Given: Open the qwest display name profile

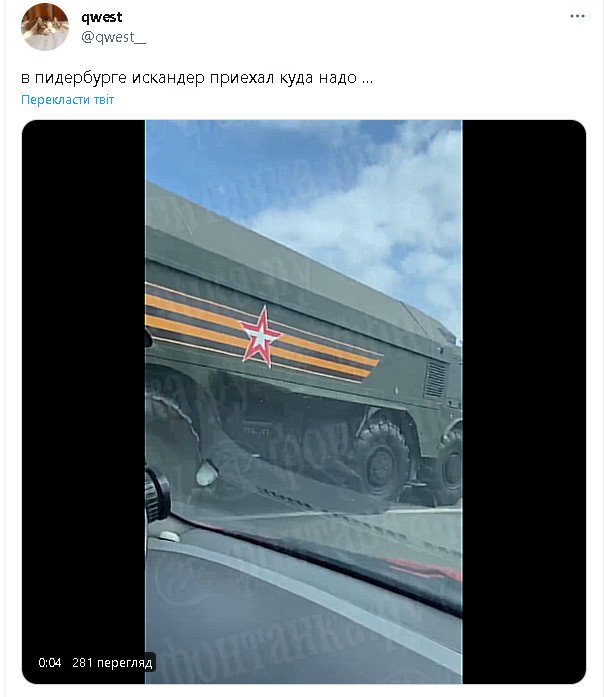Looking at the screenshot, I should [102, 17].
